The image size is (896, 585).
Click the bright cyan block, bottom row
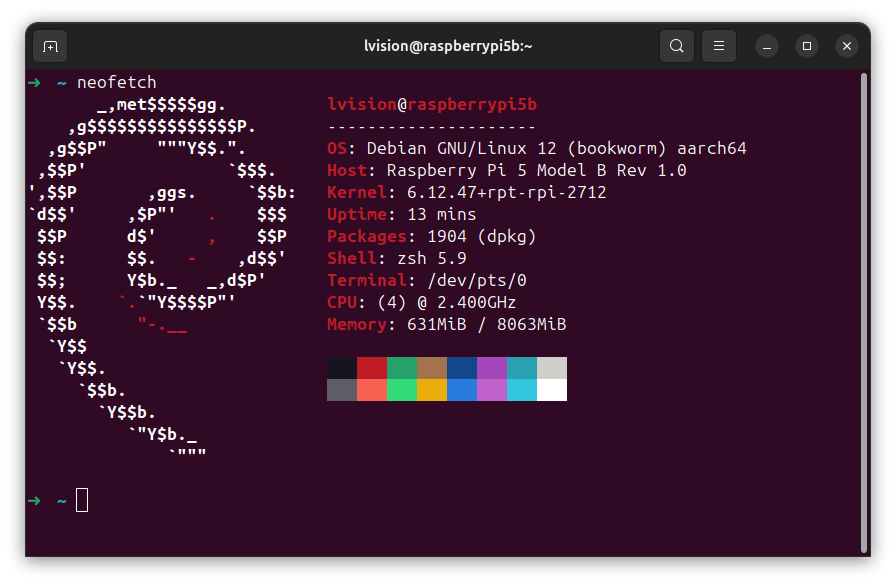(x=522, y=390)
